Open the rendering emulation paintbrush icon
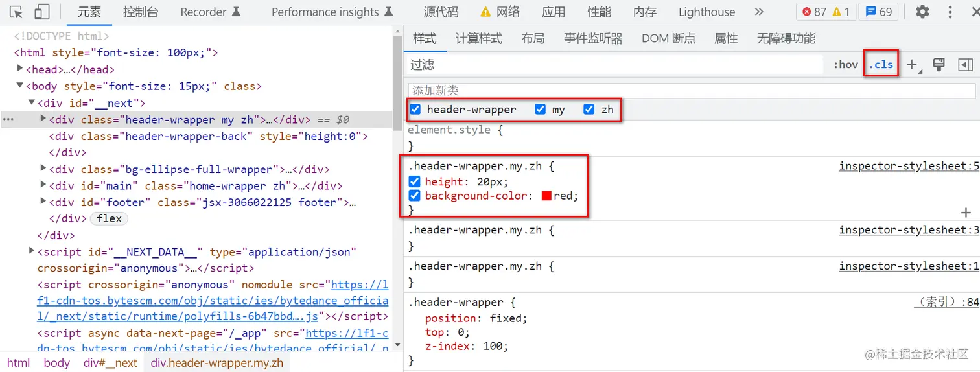 point(939,64)
